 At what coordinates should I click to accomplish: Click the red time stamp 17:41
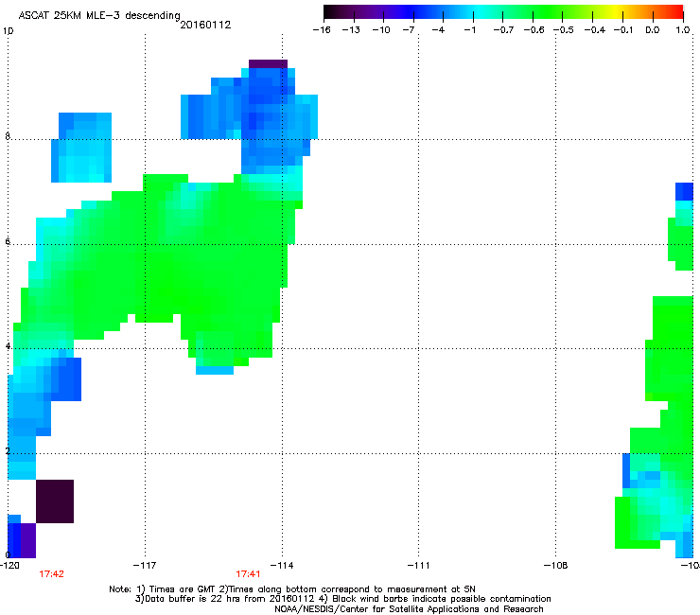tap(248, 574)
